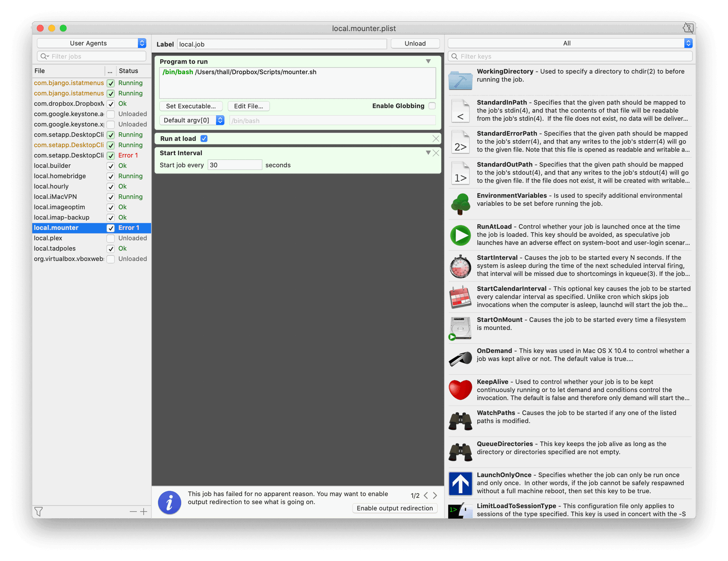728x561 pixels.
Task: Click the LaunchOnlyOnce arrow sign icon
Action: tap(460, 483)
